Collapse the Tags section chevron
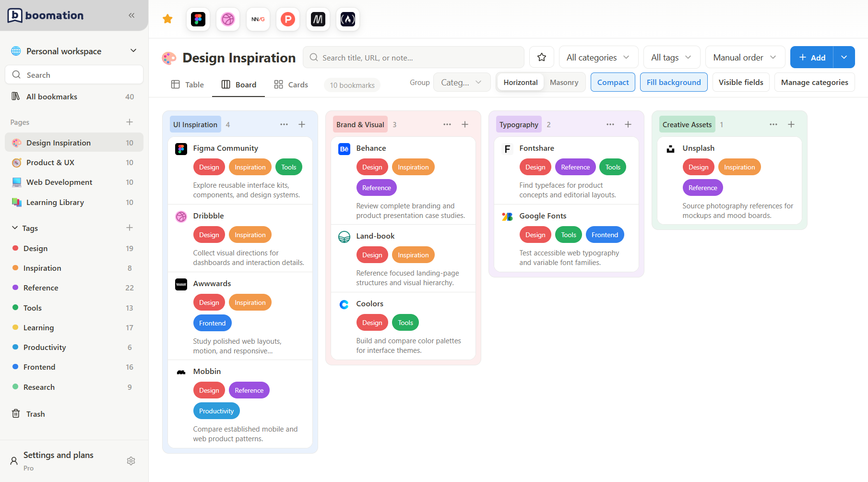The height and width of the screenshot is (482, 868). [x=15, y=228]
